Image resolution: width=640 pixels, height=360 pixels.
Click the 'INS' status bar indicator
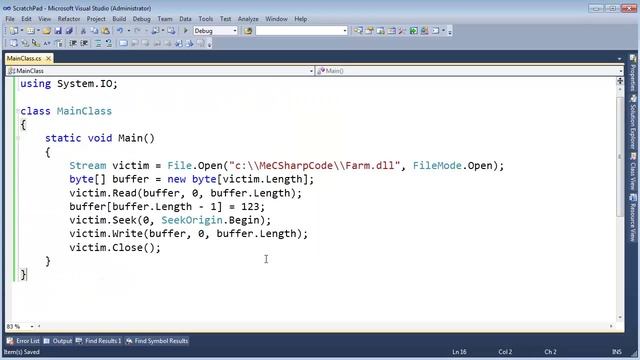[617, 352]
